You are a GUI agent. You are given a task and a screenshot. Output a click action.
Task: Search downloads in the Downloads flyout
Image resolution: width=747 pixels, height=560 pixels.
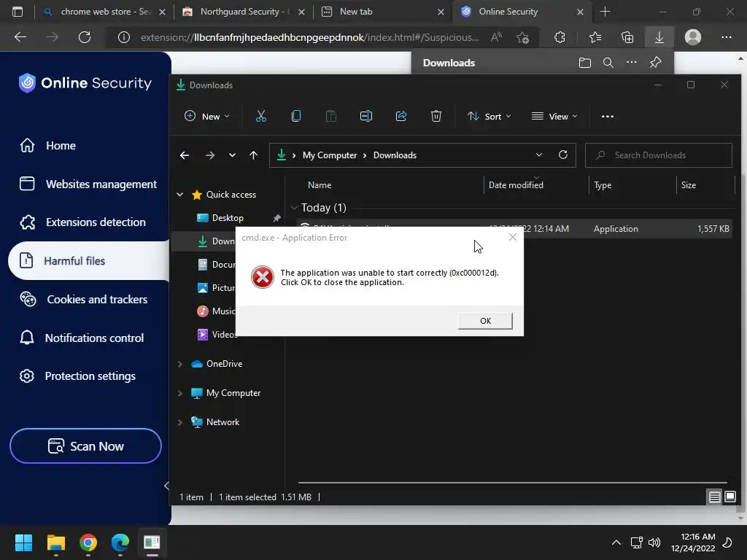coord(608,63)
